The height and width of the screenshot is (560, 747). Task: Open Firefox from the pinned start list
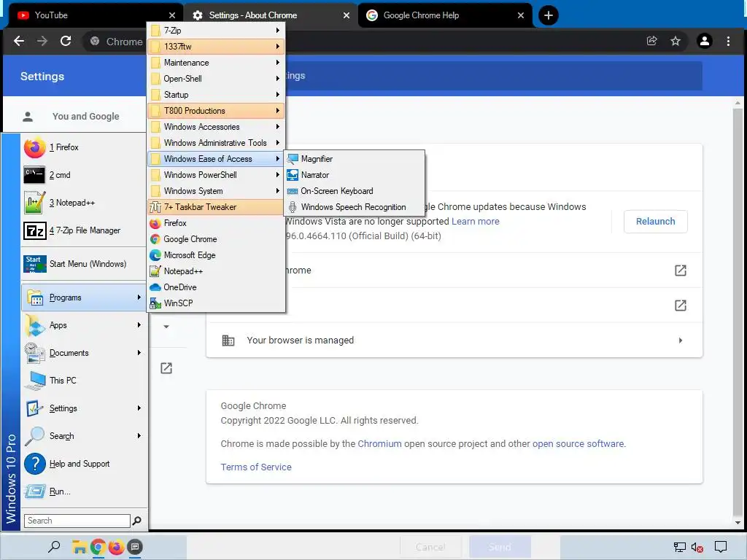point(84,147)
